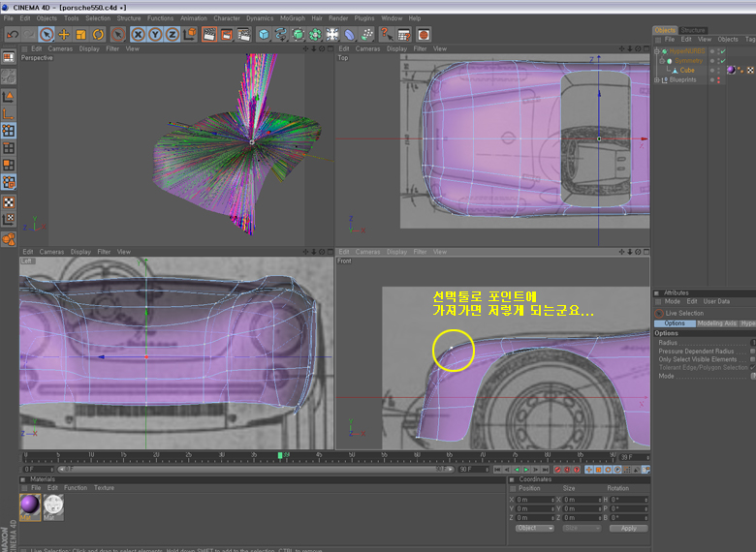The image size is (756, 552).
Task: Open the Size dropdown in Coordinates
Action: (582, 529)
